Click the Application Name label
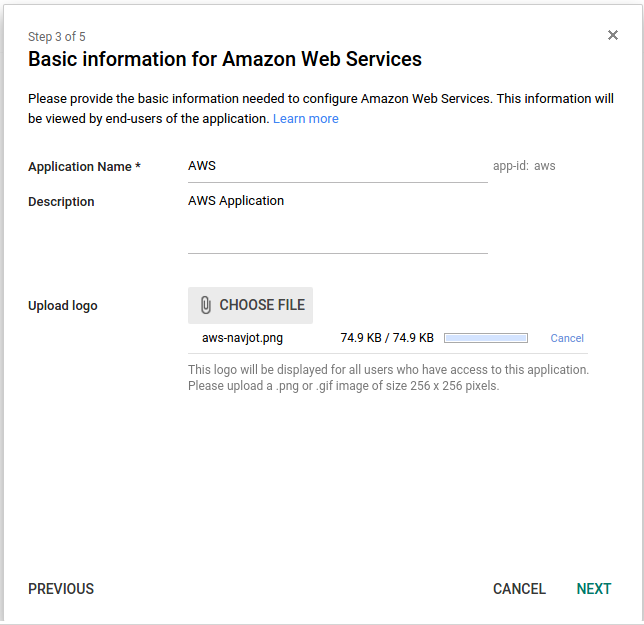This screenshot has width=644, height=625. click(84, 167)
